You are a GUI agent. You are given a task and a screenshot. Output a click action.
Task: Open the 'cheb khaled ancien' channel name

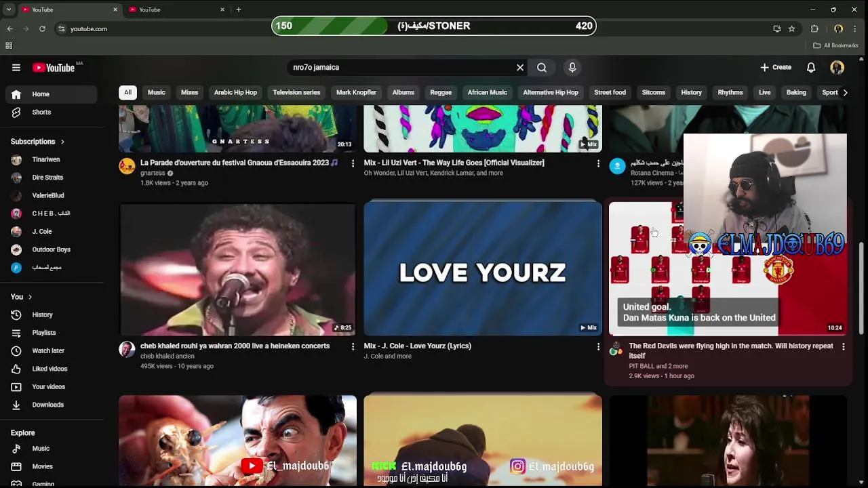(167, 356)
